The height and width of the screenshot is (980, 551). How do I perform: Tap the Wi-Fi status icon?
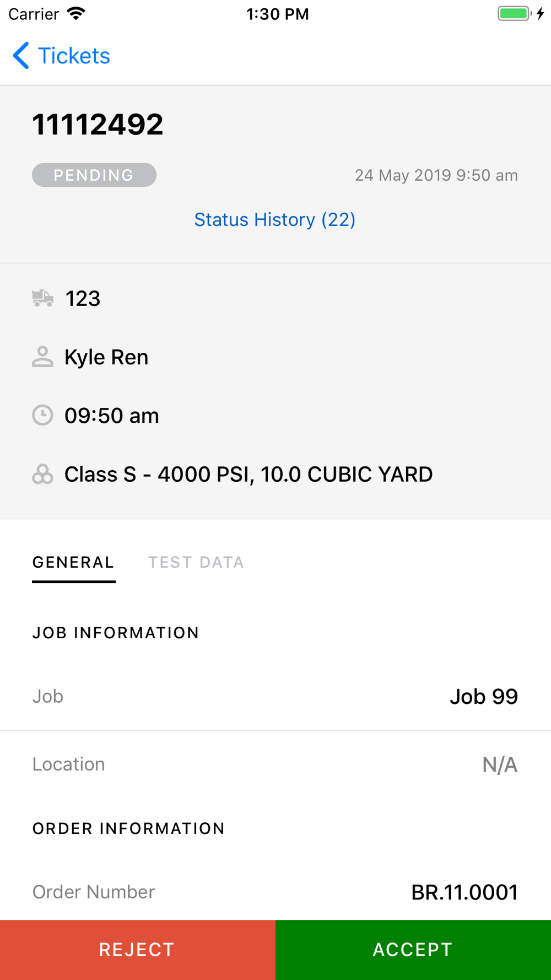(x=76, y=14)
